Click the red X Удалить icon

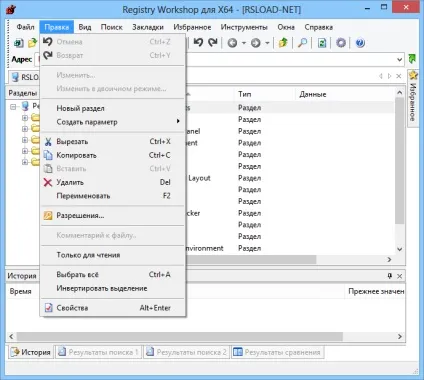coord(48,182)
